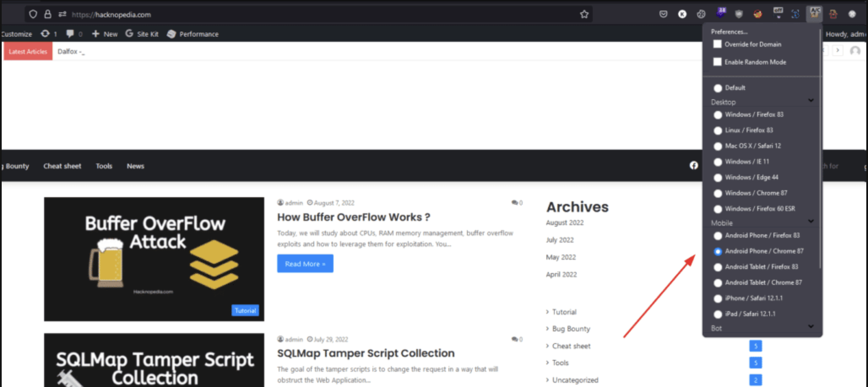
Task: Click the extension popup vertical scrollbar
Action: 820,149
